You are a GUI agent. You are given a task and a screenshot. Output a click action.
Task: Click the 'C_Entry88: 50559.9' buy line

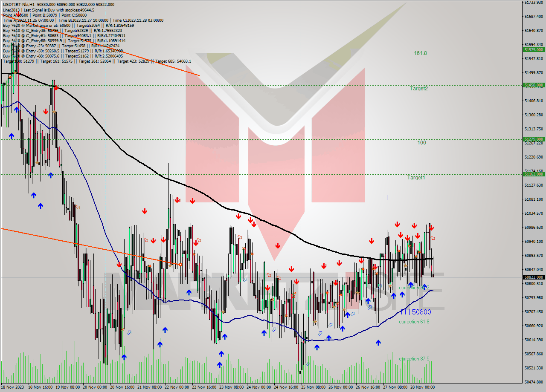coord(64,40)
